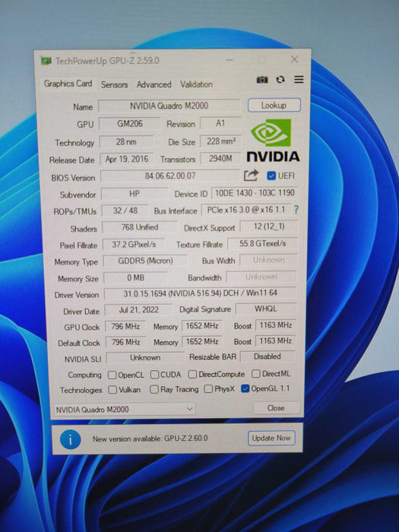Click the Release Date value Apr 19, 2016
This screenshot has width=399, height=532.
click(x=127, y=159)
